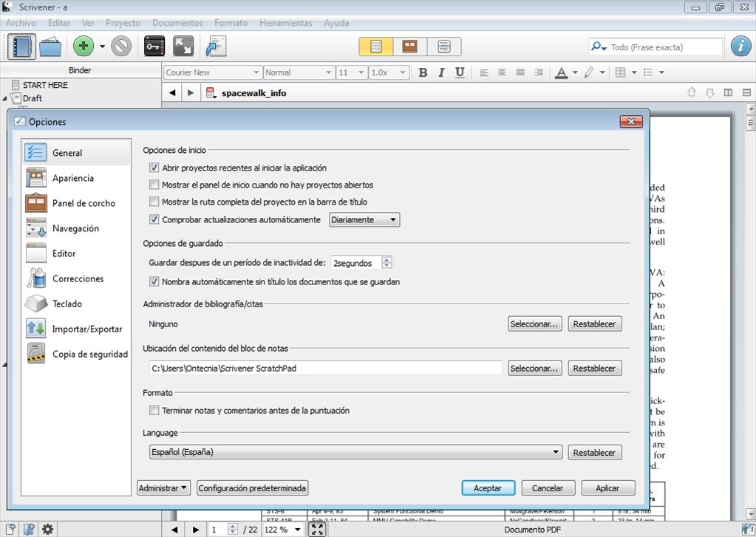Select the Copia de seguridad tab
Image resolution: width=756 pixels, height=537 pixels.
point(76,354)
